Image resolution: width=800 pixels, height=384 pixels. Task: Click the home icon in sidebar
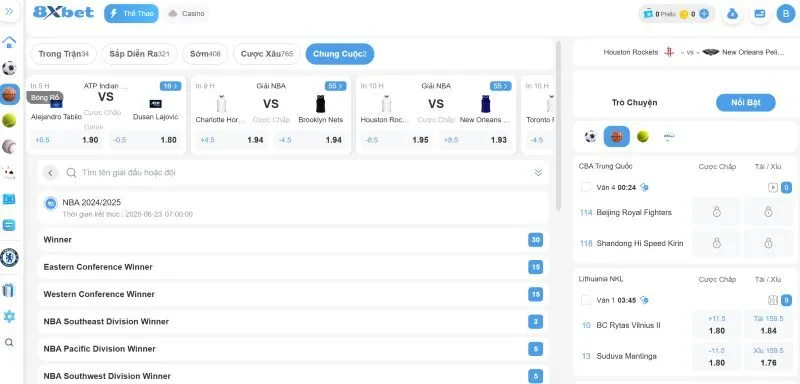[x=9, y=42]
